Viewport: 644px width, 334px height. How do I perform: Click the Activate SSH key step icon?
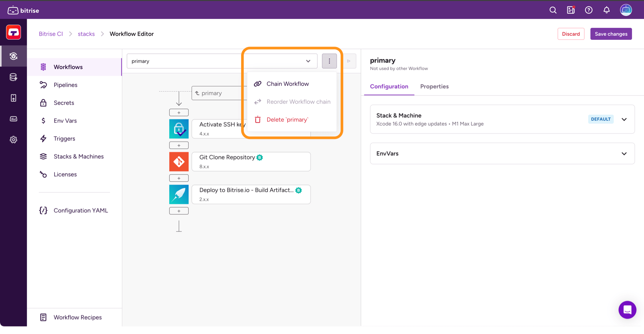coord(179,129)
